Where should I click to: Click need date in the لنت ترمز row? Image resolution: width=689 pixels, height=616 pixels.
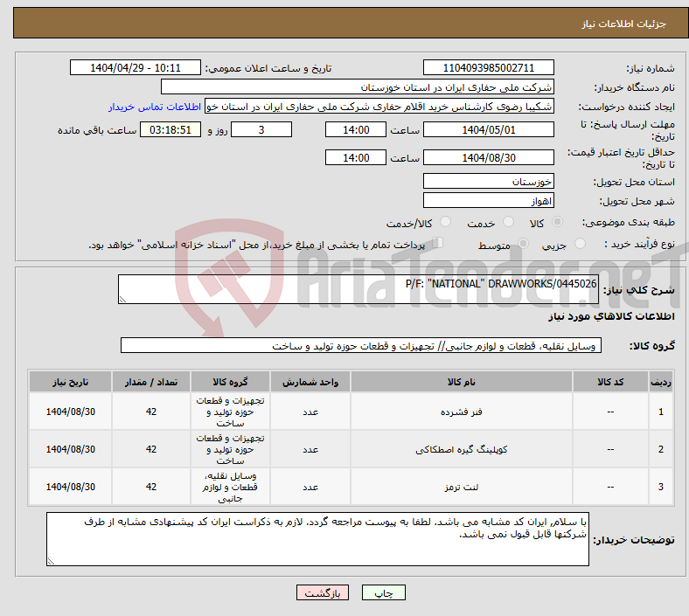click(70, 487)
